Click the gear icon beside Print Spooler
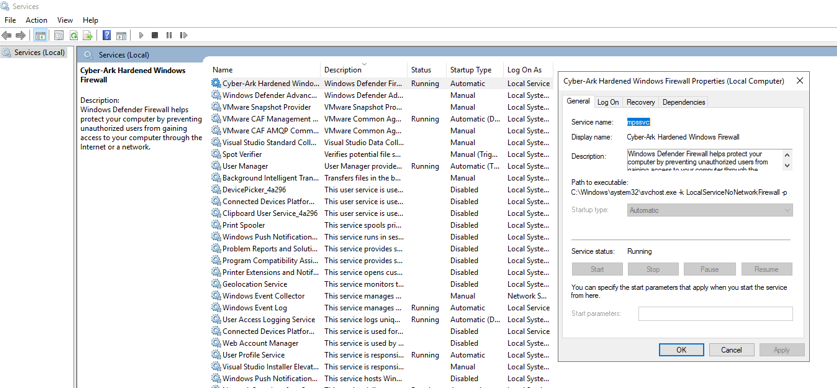Image resolution: width=837 pixels, height=391 pixels. click(216, 225)
